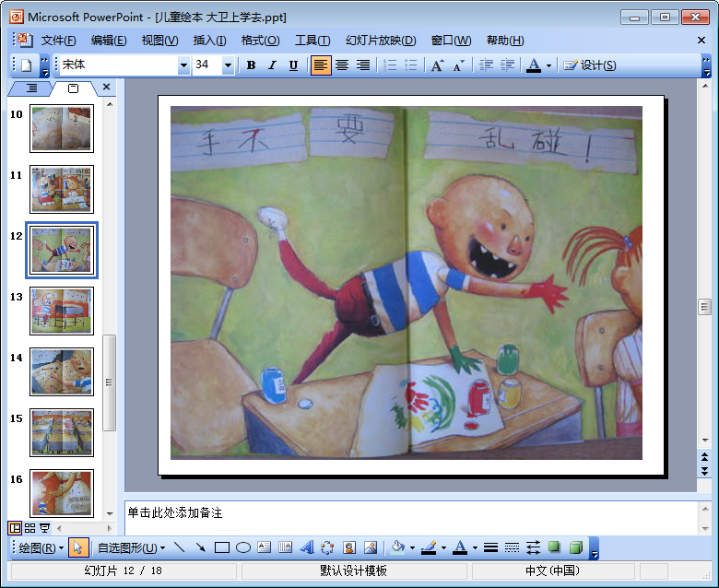The height and width of the screenshot is (588, 719).
Task: Select the Arrow drawing tool
Action: [200, 547]
